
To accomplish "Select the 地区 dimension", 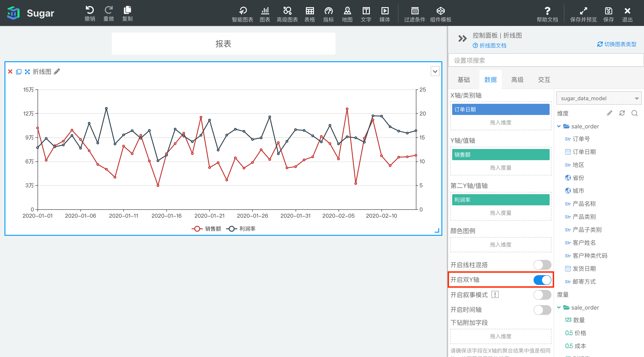I will (574, 165).
